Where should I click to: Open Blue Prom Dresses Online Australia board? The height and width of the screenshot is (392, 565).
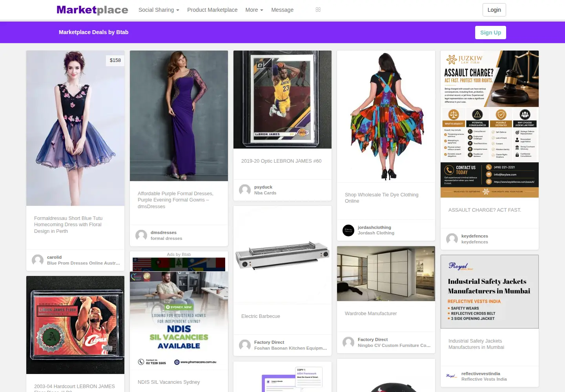tap(84, 263)
